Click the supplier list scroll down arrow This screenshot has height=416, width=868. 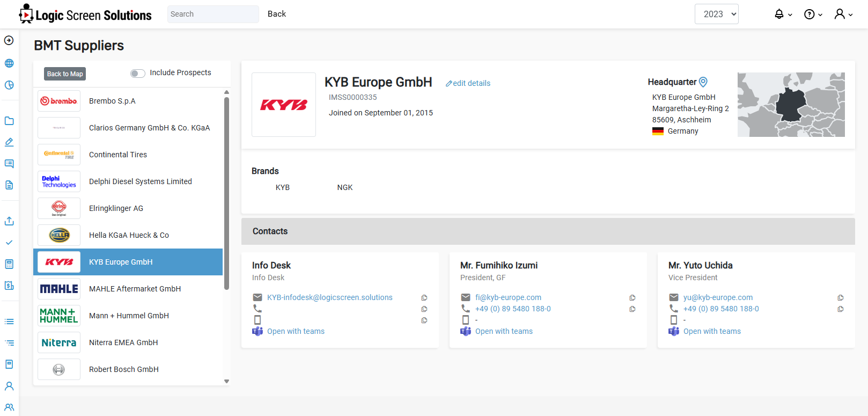click(226, 382)
